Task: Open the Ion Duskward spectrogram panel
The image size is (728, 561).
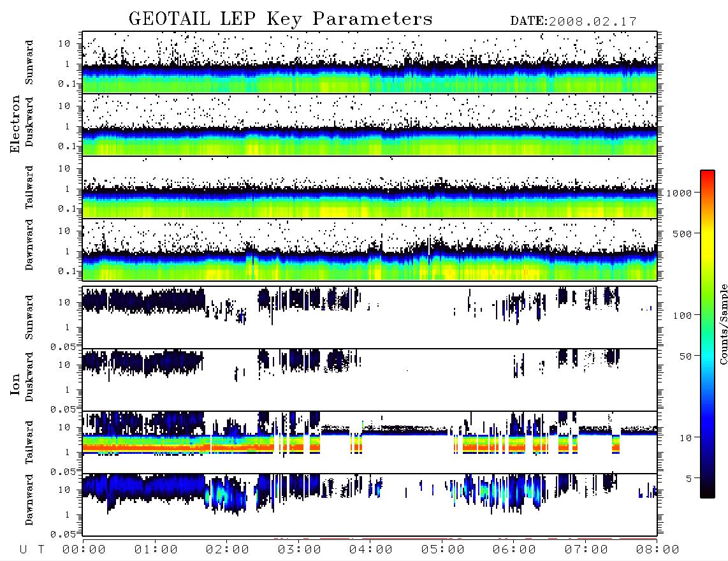Action: pyautogui.click(x=370, y=379)
